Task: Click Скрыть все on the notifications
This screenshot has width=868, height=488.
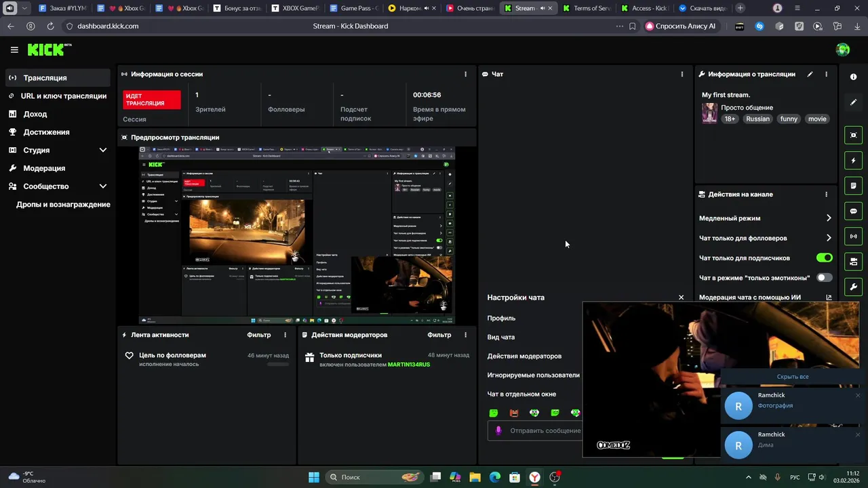Action: tap(793, 377)
